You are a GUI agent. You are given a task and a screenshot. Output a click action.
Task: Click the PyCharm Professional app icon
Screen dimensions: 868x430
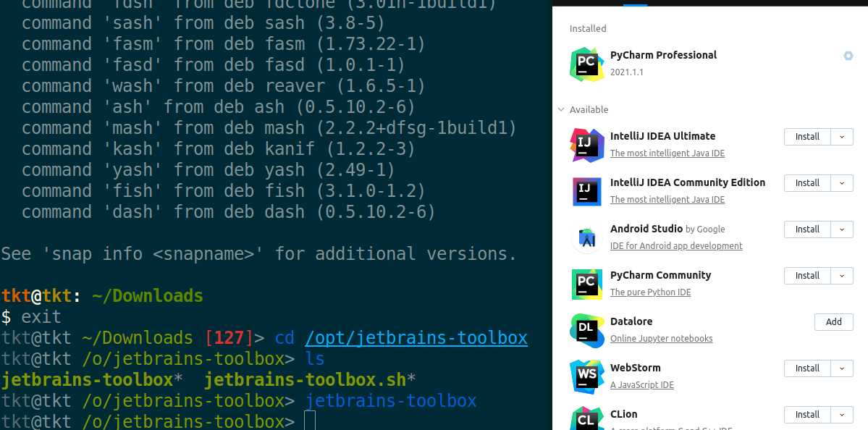(587, 64)
